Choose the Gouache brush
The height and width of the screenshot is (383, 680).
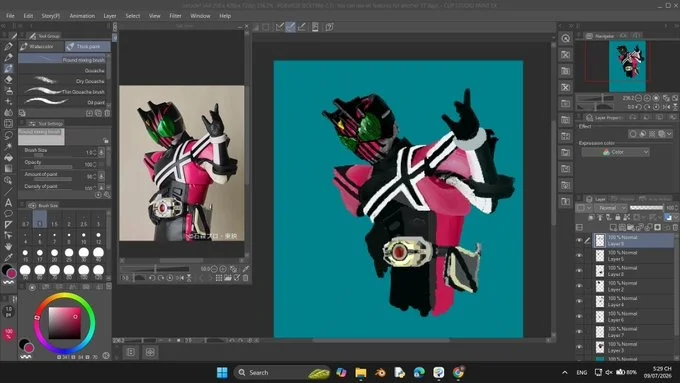(x=62, y=70)
